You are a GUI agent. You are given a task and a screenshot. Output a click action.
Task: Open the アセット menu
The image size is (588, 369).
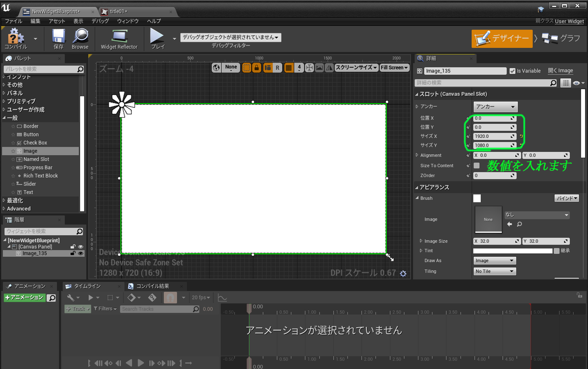pos(57,21)
